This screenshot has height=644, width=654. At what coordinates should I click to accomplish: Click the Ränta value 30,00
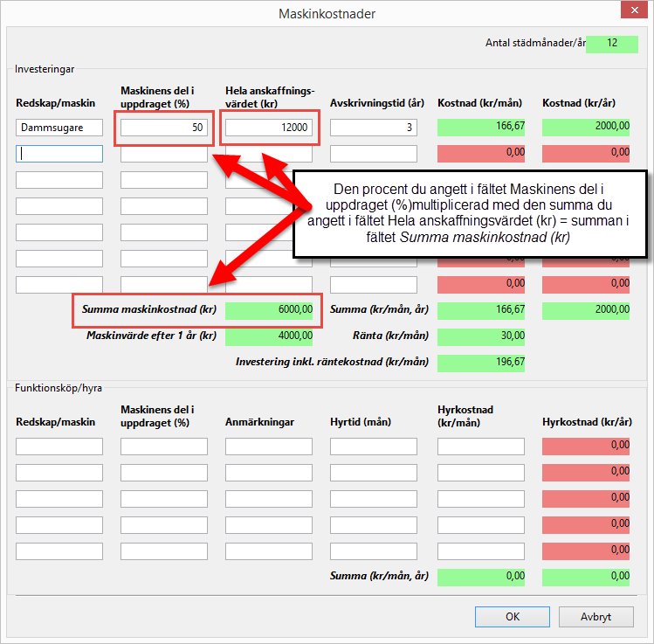click(x=481, y=336)
